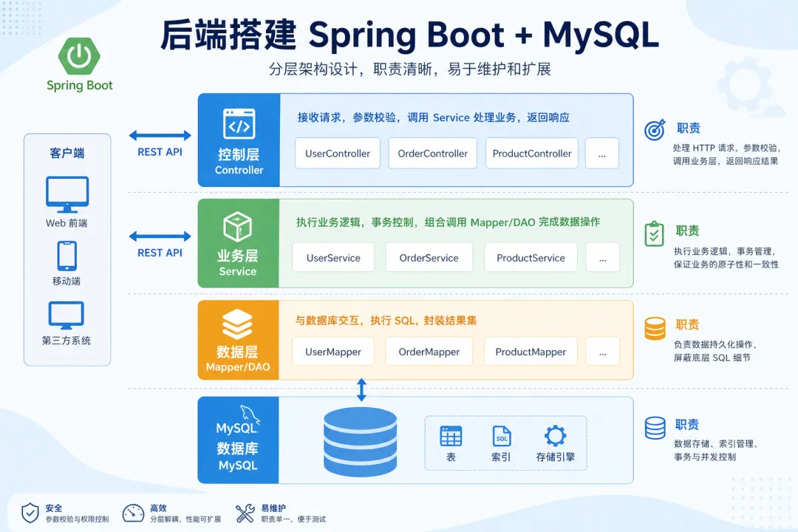
Task: Click the text 参数校验与权限控制
Action: 77,519
